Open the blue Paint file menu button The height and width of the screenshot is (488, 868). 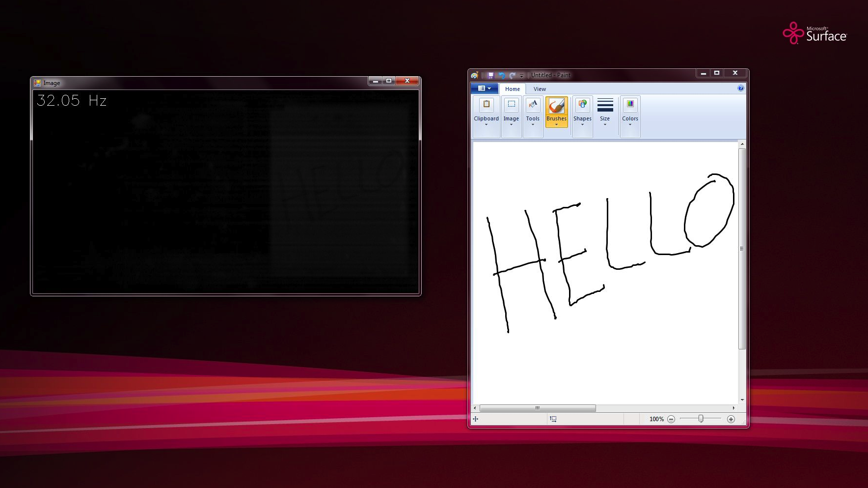pyautogui.click(x=484, y=88)
